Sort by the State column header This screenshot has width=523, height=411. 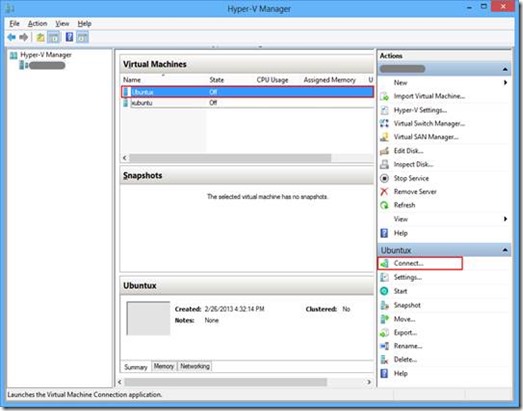(216, 80)
